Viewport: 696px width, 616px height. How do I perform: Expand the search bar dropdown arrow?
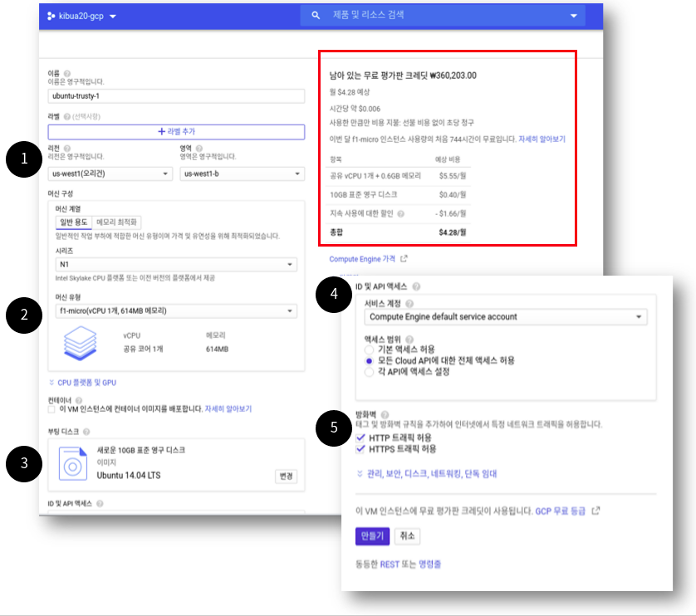click(x=573, y=16)
